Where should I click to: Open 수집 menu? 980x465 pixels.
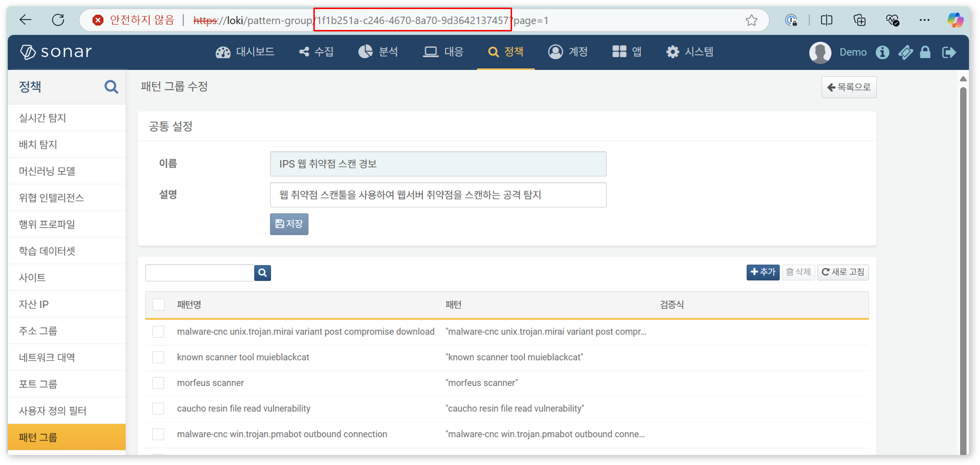click(x=316, y=52)
